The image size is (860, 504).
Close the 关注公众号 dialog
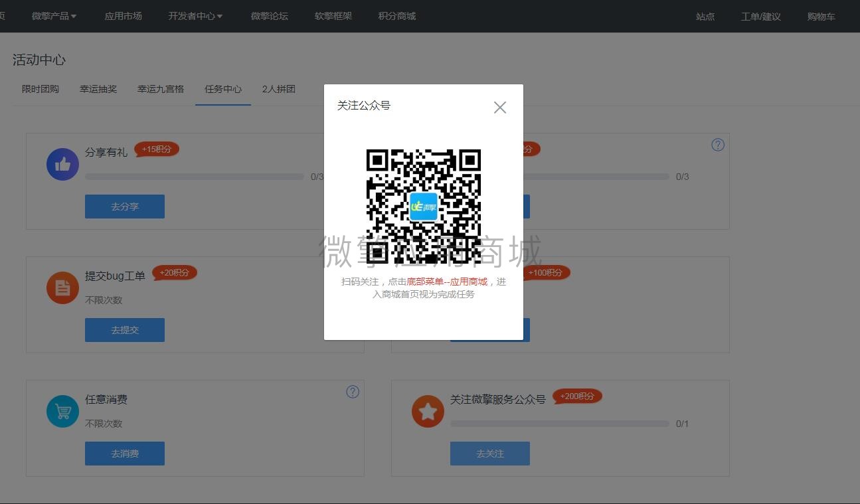500,108
